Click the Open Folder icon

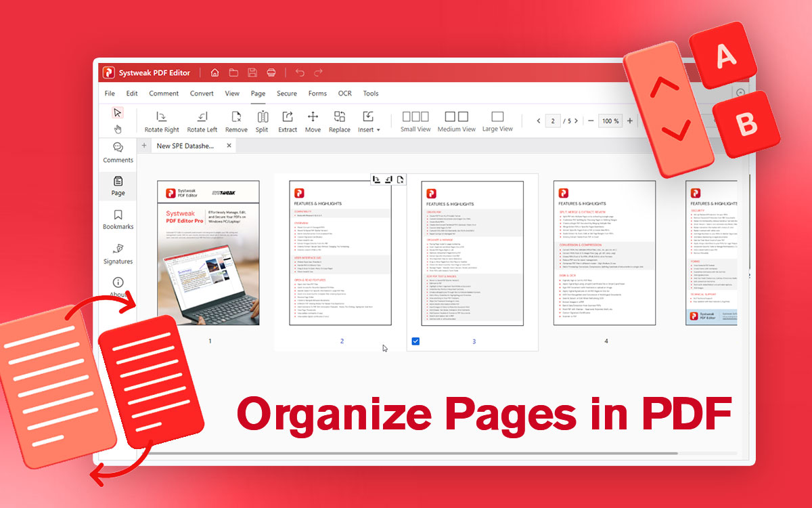pos(233,72)
